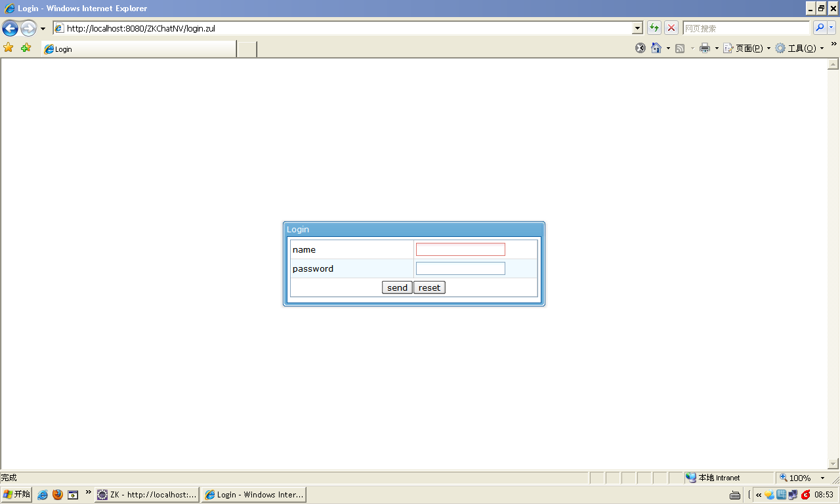Click the 08:53 system clock
The width and height of the screenshot is (840, 504).
(824, 495)
